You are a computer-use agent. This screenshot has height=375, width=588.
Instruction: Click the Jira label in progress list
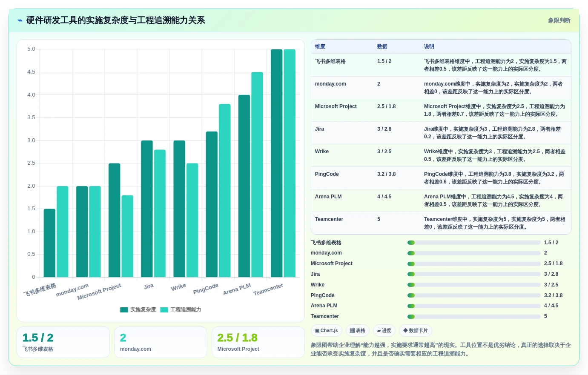click(x=316, y=274)
